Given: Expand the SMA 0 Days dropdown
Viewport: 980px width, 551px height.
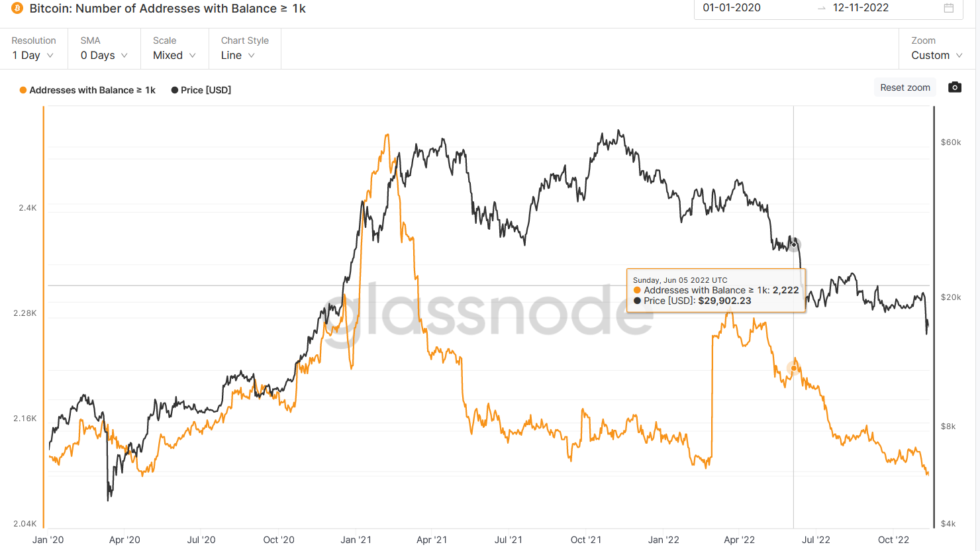Looking at the screenshot, I should 104,49.
